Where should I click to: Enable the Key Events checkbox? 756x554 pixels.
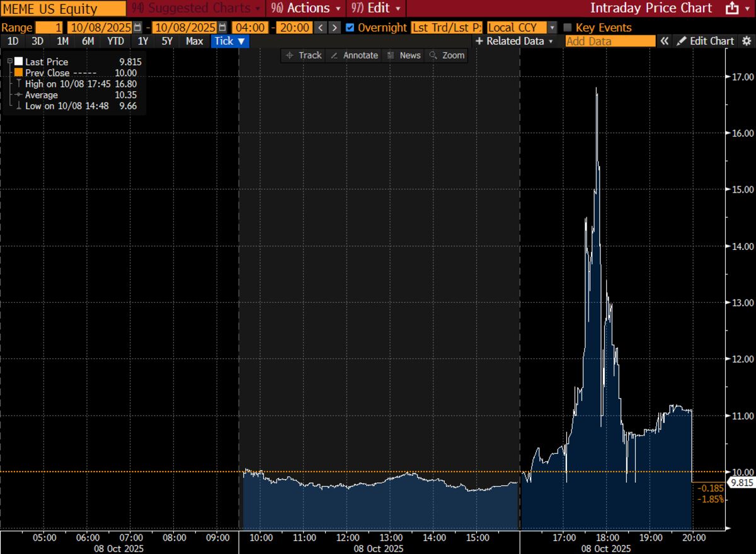click(567, 28)
